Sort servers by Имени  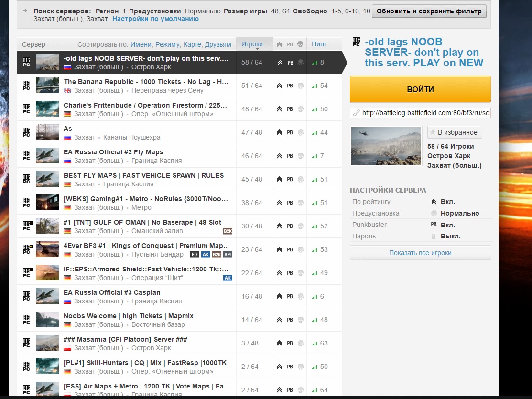pyautogui.click(x=141, y=44)
